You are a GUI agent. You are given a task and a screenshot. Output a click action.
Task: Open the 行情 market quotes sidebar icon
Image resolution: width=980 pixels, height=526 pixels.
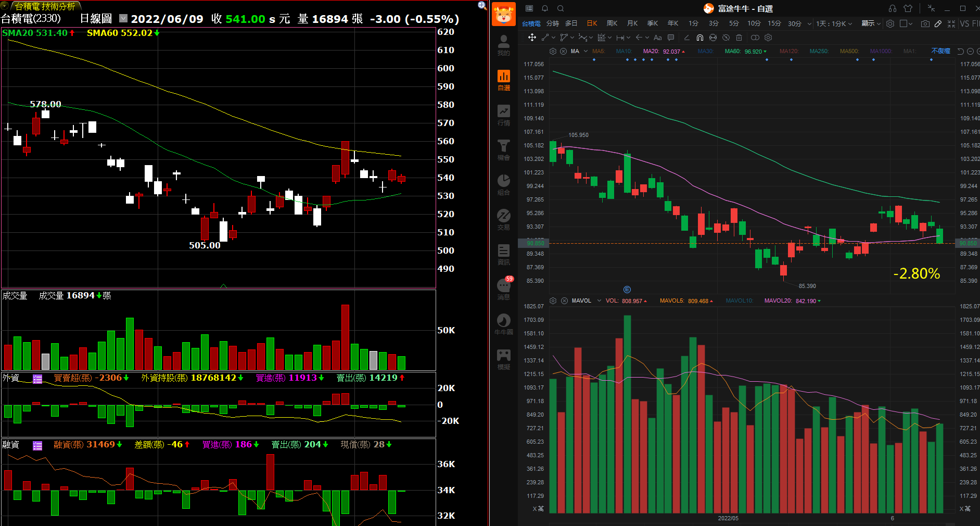[x=503, y=115]
